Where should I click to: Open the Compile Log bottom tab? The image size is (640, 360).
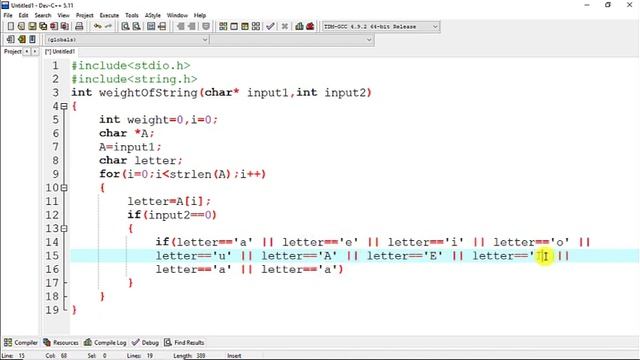tap(105, 342)
